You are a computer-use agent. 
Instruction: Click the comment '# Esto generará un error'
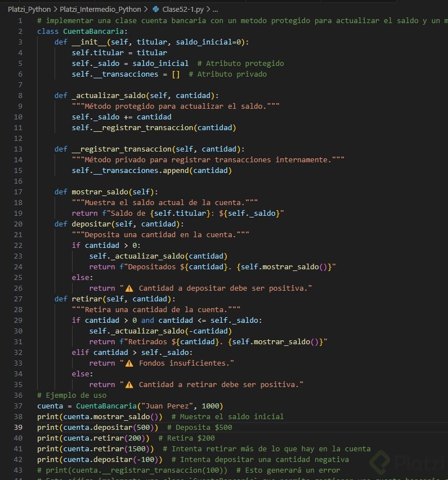(288, 470)
